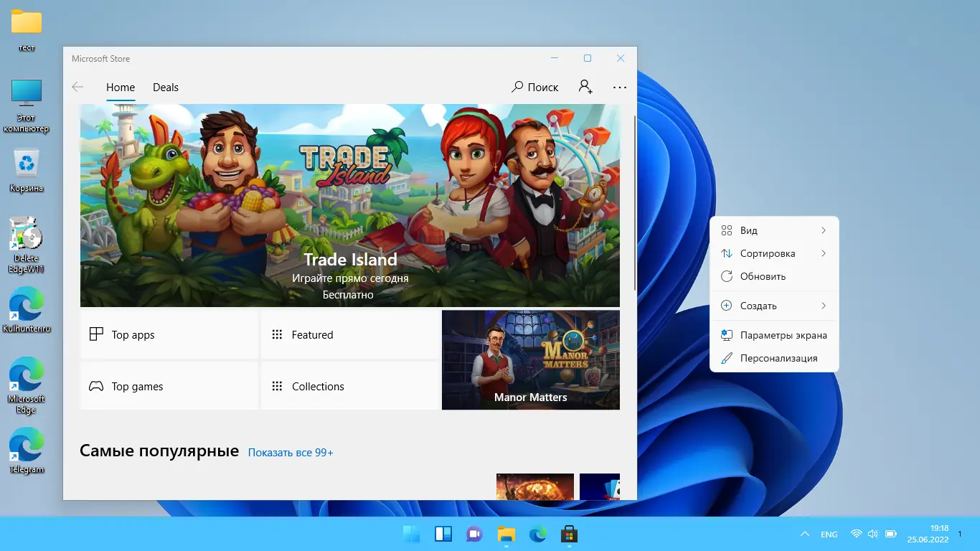The height and width of the screenshot is (551, 980).
Task: Expand the Сортировка submenu
Action: tap(773, 253)
